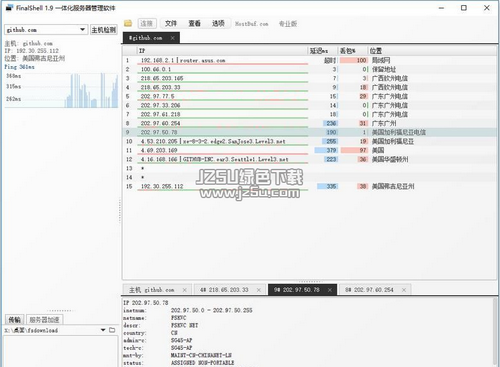Open the download folder icon
Image resolution: width=500 pixels, height=367 pixels.
[112, 330]
